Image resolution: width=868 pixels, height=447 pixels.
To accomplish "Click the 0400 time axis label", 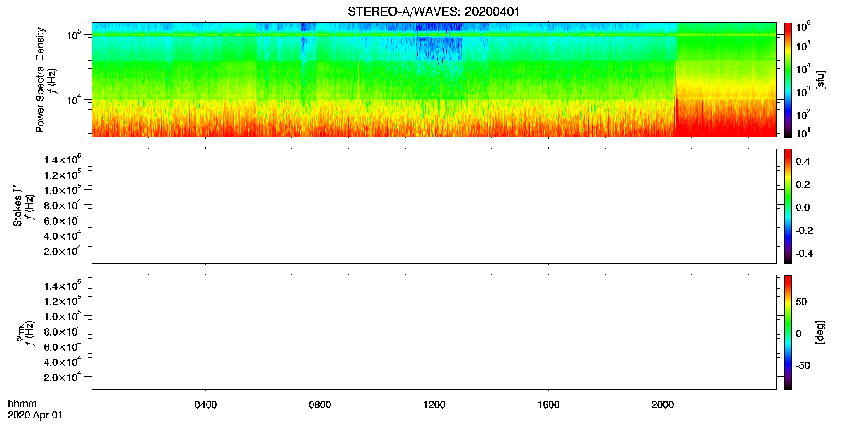I will click(205, 405).
